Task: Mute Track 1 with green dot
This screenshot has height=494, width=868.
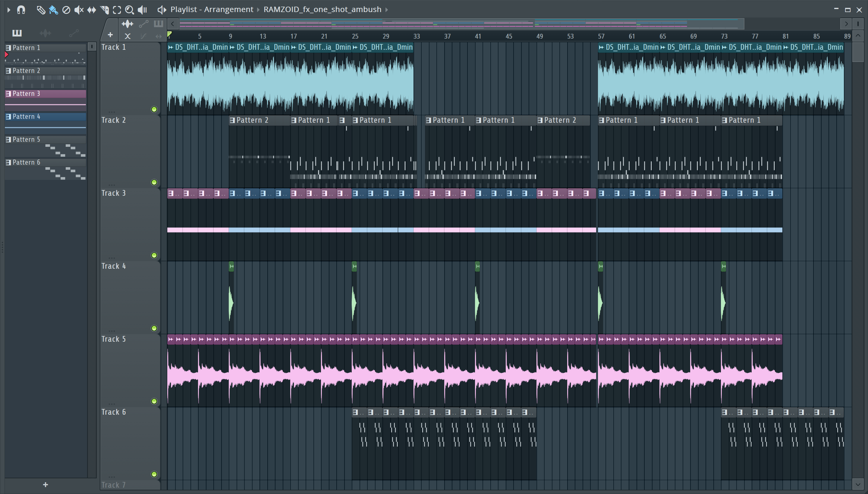Action: pos(154,109)
